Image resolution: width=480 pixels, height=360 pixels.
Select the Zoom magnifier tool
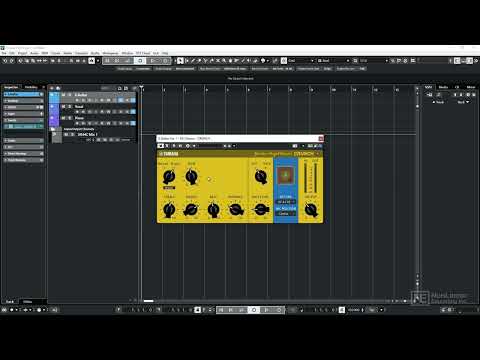224,61
